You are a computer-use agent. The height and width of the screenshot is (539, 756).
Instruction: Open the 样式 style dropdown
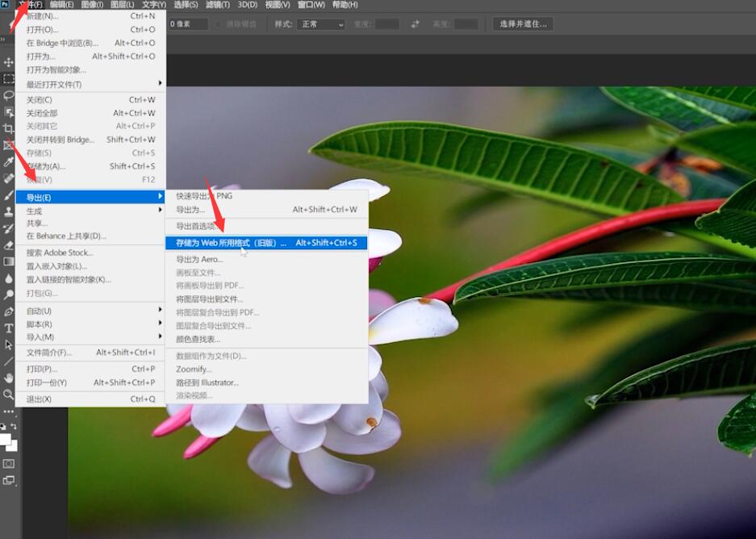coord(322,24)
